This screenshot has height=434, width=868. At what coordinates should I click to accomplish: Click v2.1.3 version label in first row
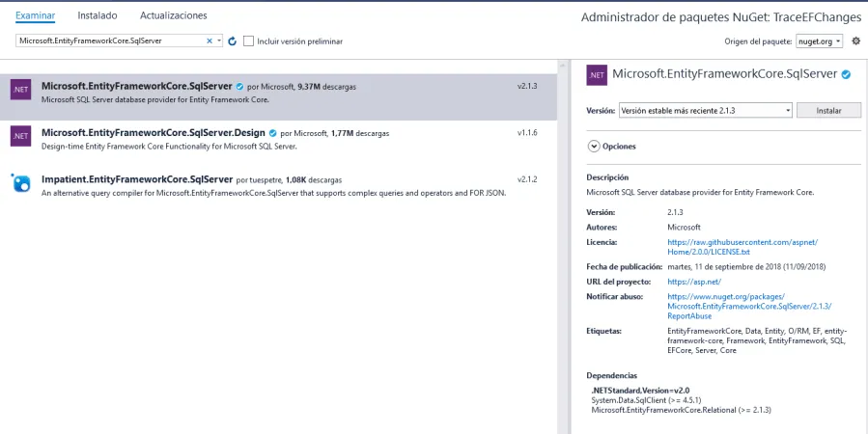coord(527,86)
